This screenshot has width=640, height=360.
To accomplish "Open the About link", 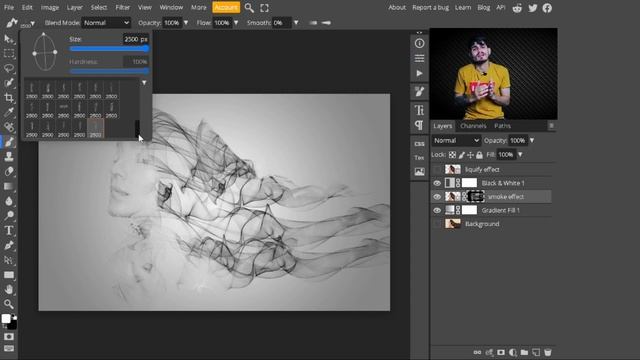I will (397, 7).
